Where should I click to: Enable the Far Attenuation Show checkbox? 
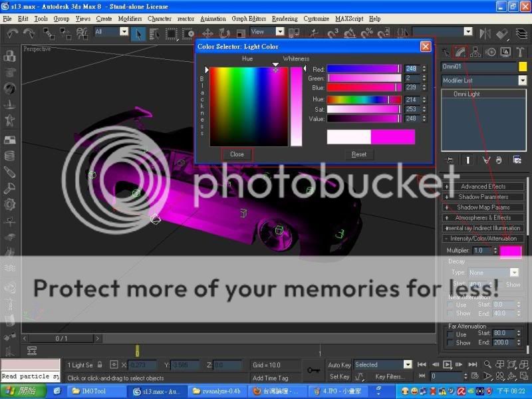pyautogui.click(x=451, y=343)
